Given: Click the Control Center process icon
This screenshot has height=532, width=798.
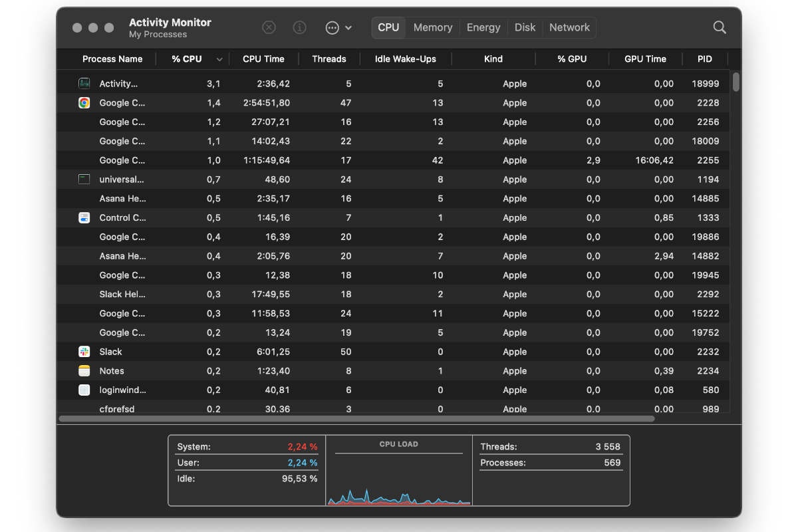Looking at the screenshot, I should pos(84,217).
